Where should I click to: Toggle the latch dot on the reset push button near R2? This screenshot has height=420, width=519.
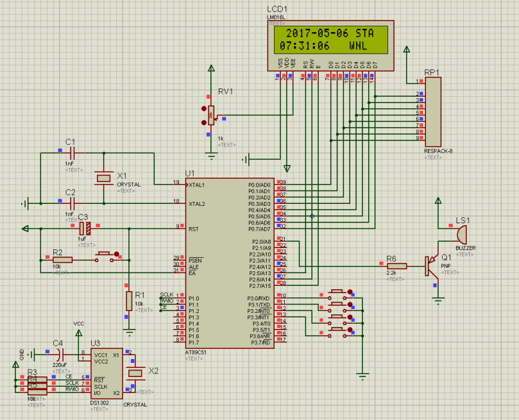tap(116, 254)
